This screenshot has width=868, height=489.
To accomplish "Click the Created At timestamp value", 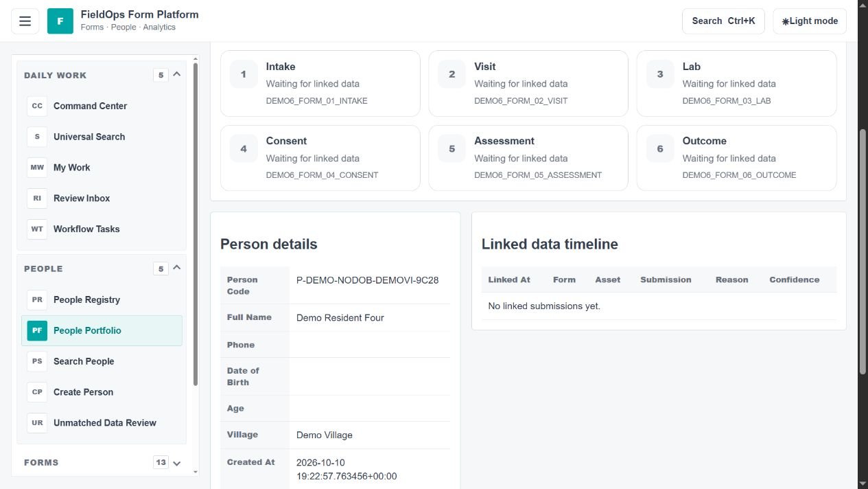I will pos(347,470).
